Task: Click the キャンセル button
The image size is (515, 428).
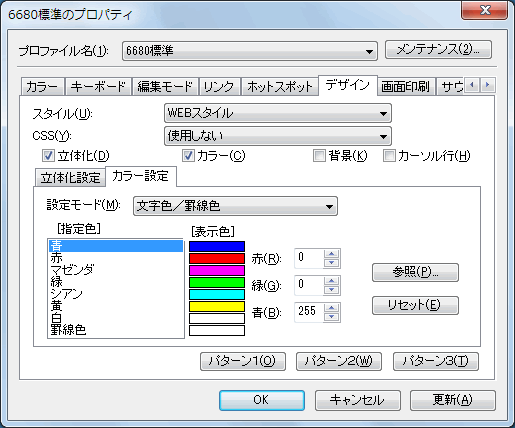Action: pyautogui.click(x=357, y=400)
